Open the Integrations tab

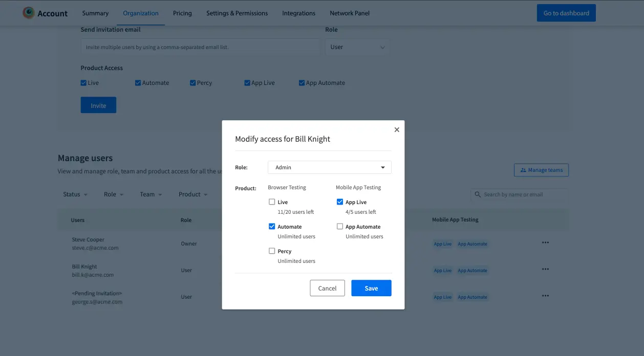[x=298, y=13]
